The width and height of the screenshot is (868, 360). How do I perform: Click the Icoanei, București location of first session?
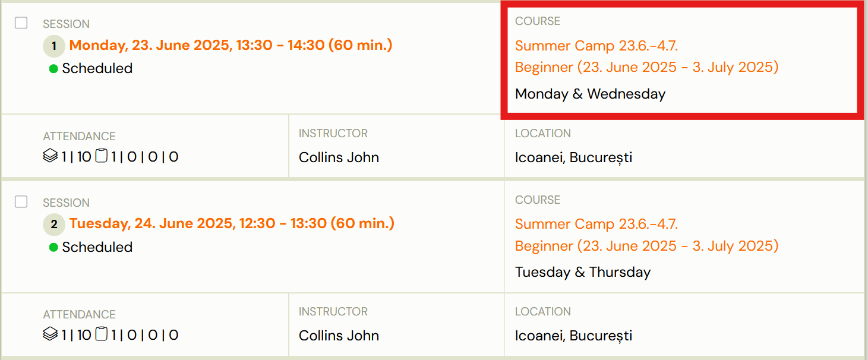click(573, 157)
